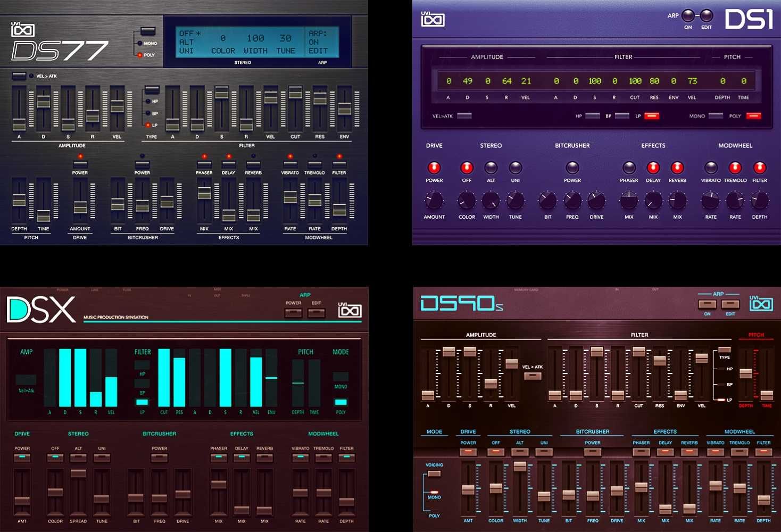Toggle DS77 VIBRATO modwheel button
The image size is (781, 532).
pos(290,164)
